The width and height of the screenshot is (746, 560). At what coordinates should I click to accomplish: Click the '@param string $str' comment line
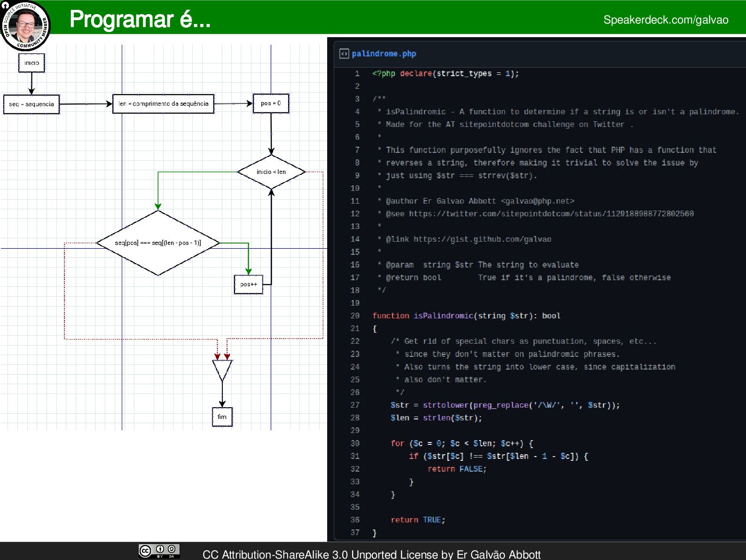pos(478,265)
